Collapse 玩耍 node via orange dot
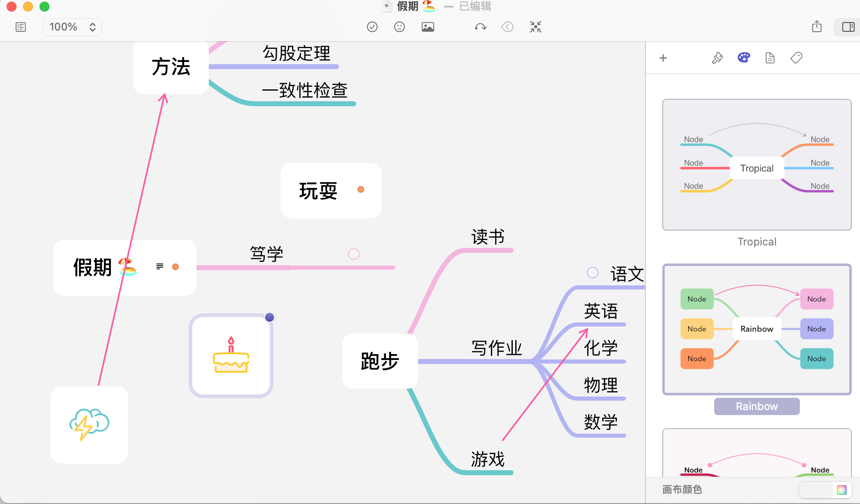 click(361, 189)
